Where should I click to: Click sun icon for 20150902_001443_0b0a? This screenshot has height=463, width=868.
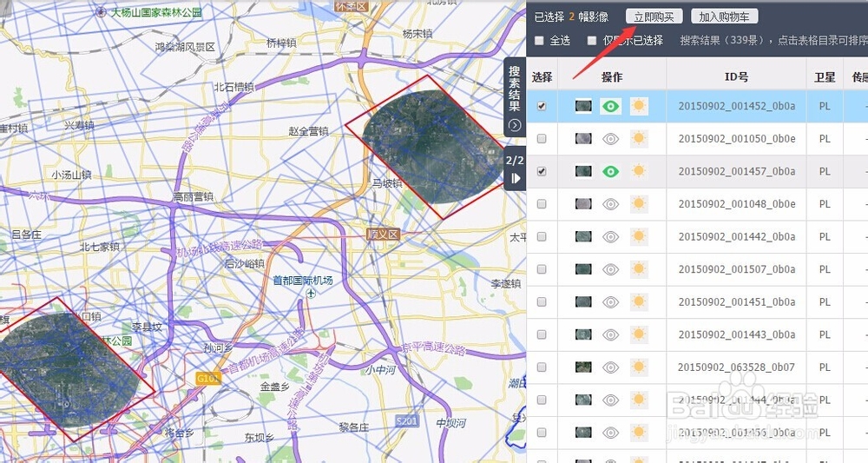tap(639, 334)
